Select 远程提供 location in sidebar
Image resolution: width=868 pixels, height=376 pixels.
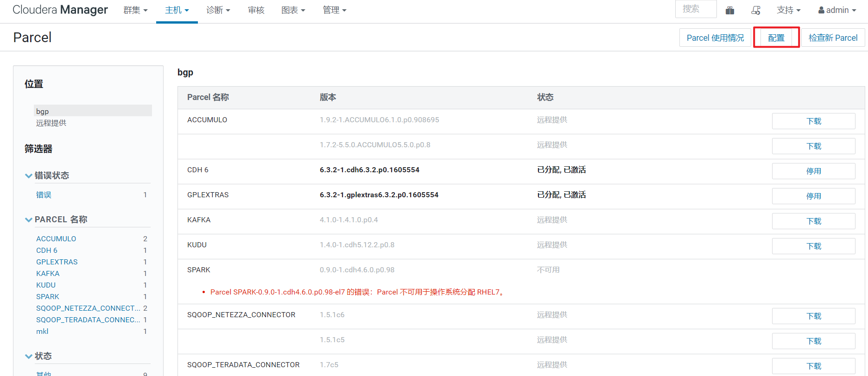pos(51,123)
